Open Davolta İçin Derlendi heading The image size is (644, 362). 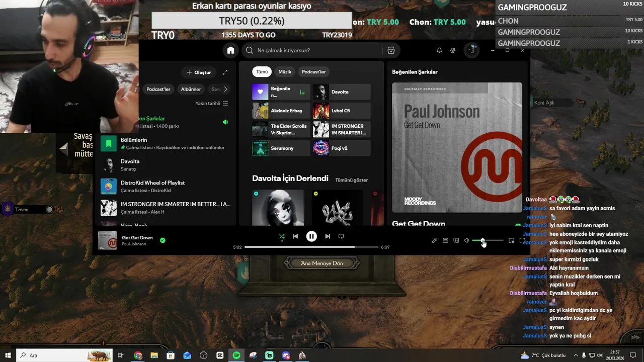click(290, 178)
